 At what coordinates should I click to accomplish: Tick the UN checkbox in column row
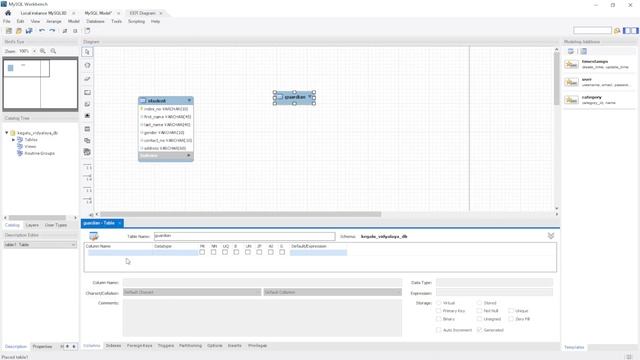[248, 252]
